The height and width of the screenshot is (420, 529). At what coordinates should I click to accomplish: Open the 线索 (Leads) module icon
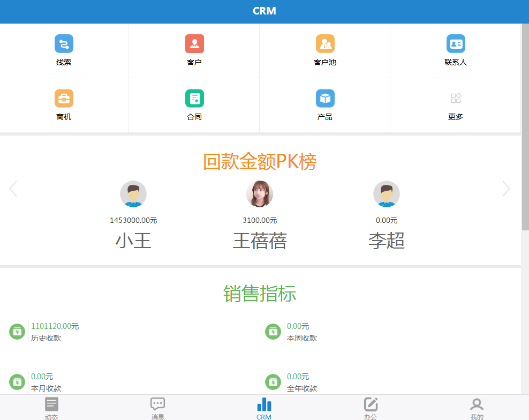point(64,44)
